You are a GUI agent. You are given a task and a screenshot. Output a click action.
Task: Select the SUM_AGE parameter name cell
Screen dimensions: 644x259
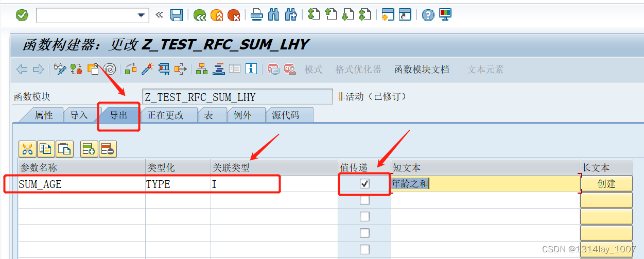(x=81, y=184)
